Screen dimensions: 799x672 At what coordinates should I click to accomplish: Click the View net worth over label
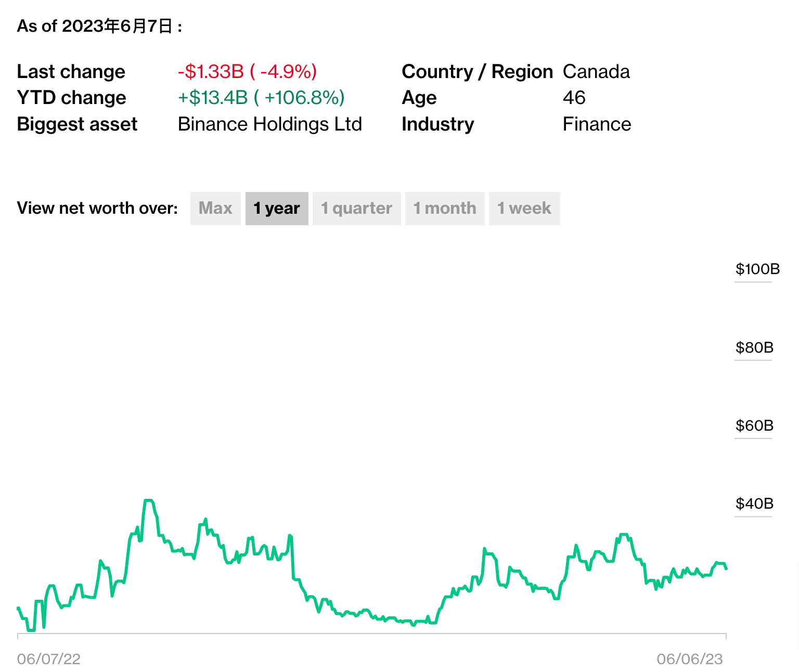(x=97, y=208)
